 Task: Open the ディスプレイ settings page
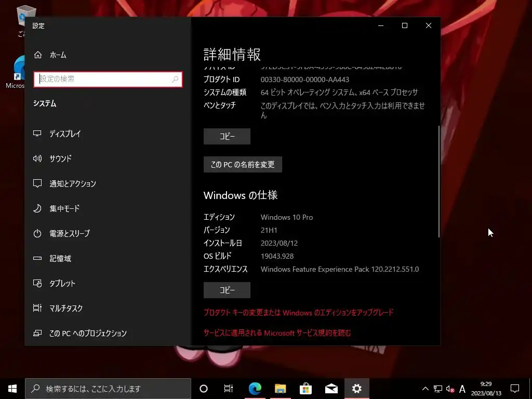[x=108, y=134]
